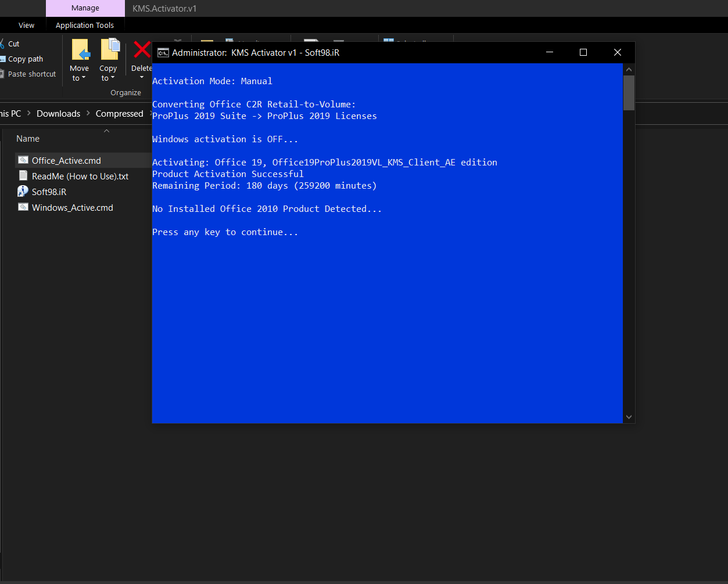Select the Soft98.iR shortcut icon

(x=23, y=192)
